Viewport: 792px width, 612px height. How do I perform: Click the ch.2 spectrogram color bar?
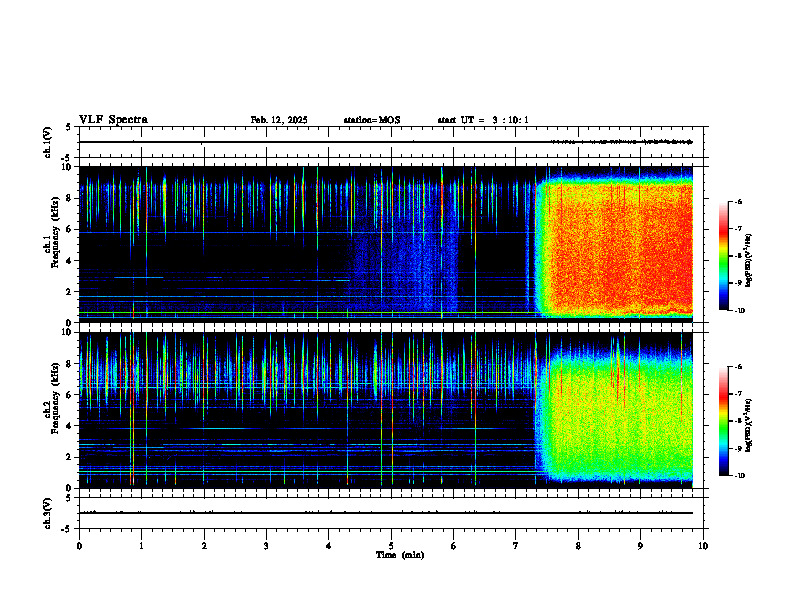coord(724,421)
